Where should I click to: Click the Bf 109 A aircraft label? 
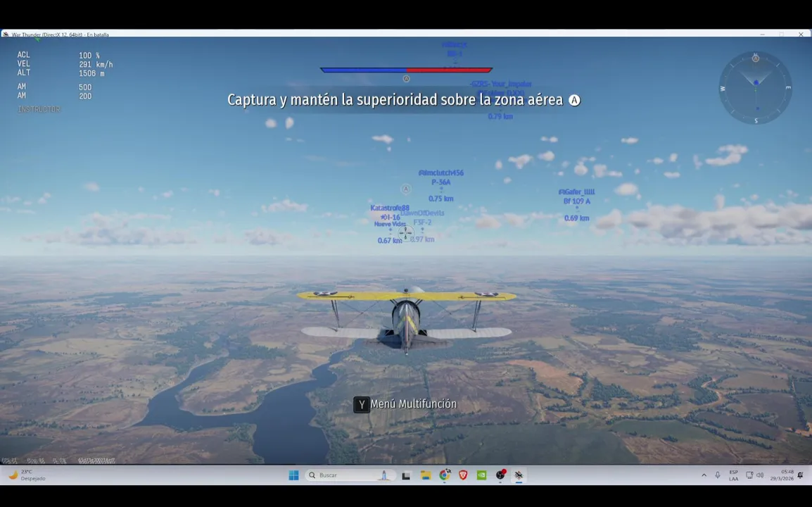point(577,201)
